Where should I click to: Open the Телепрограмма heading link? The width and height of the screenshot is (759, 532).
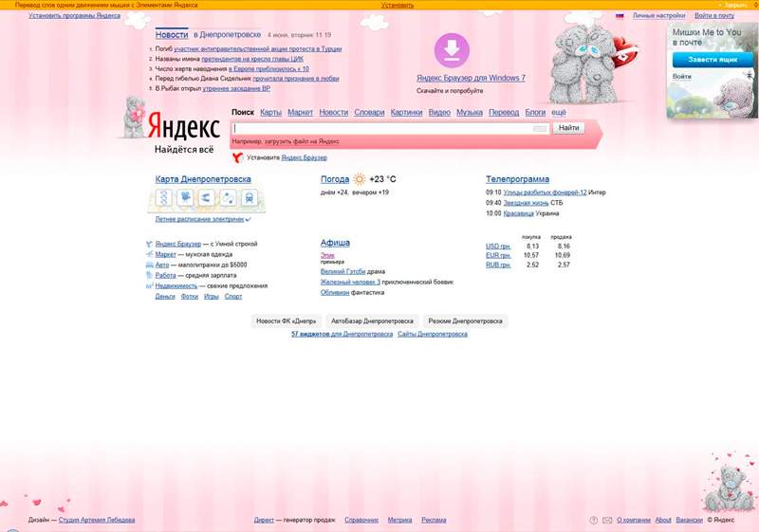517,179
